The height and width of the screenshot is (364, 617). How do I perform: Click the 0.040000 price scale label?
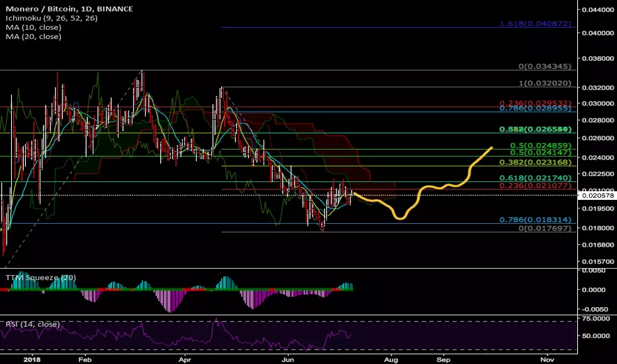click(598, 33)
